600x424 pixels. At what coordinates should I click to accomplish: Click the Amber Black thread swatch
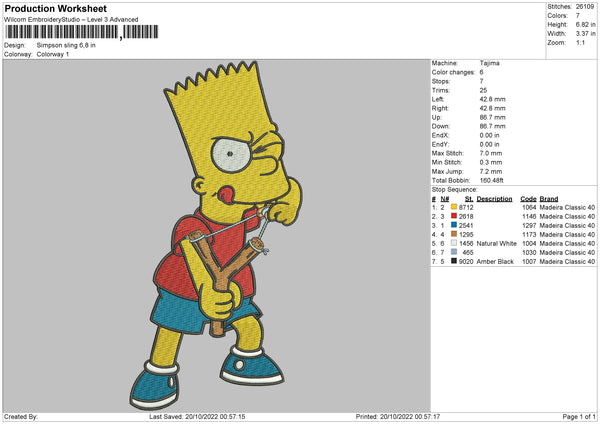pyautogui.click(x=454, y=261)
